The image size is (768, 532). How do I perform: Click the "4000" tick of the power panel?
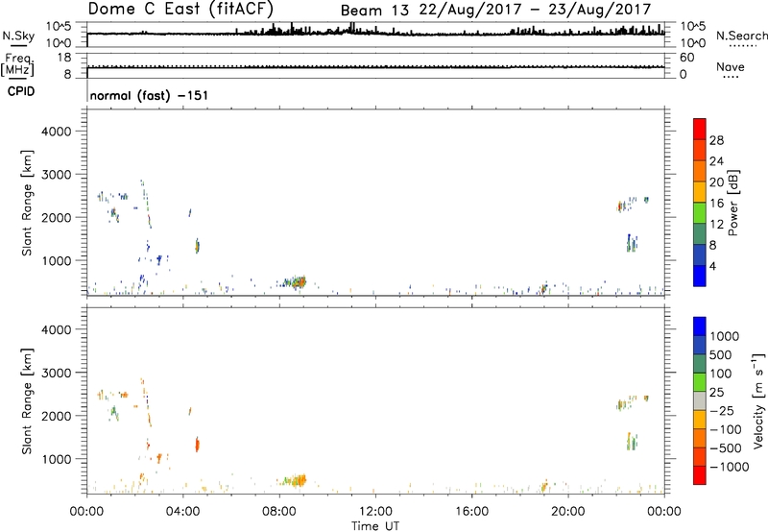pos(56,132)
